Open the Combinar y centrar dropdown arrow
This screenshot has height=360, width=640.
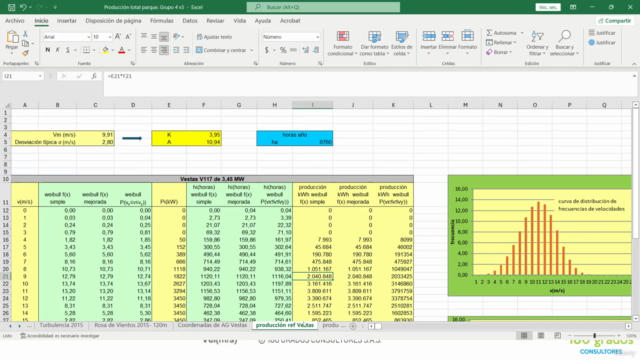tap(251, 50)
